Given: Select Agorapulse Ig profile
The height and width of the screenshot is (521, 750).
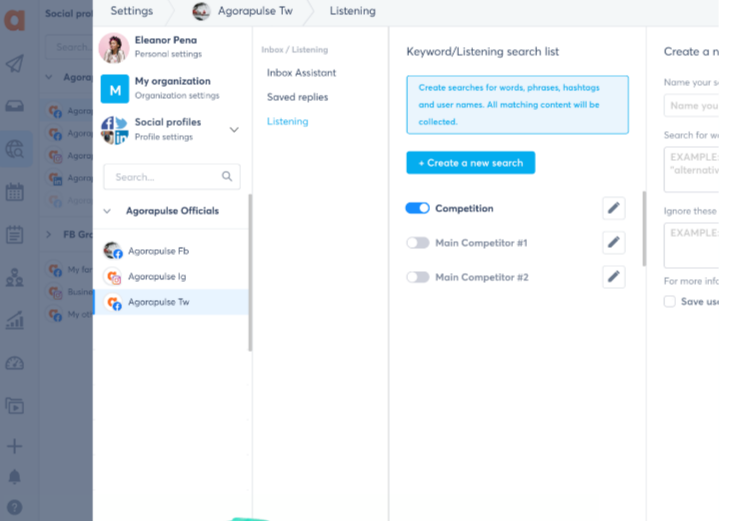Looking at the screenshot, I should pos(171,277).
